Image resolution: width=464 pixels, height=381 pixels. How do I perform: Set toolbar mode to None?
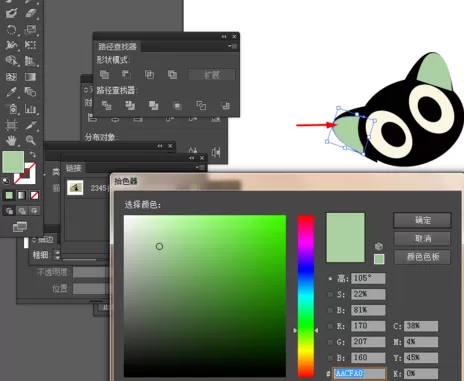(34, 195)
